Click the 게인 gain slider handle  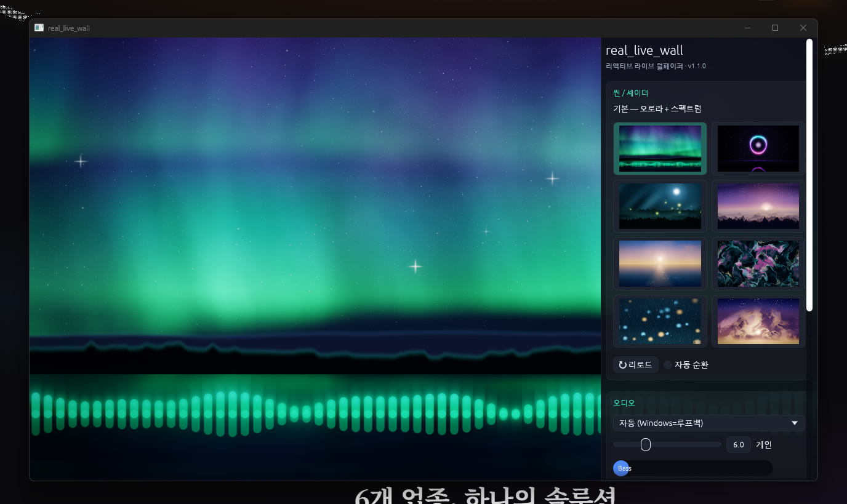[x=646, y=444]
